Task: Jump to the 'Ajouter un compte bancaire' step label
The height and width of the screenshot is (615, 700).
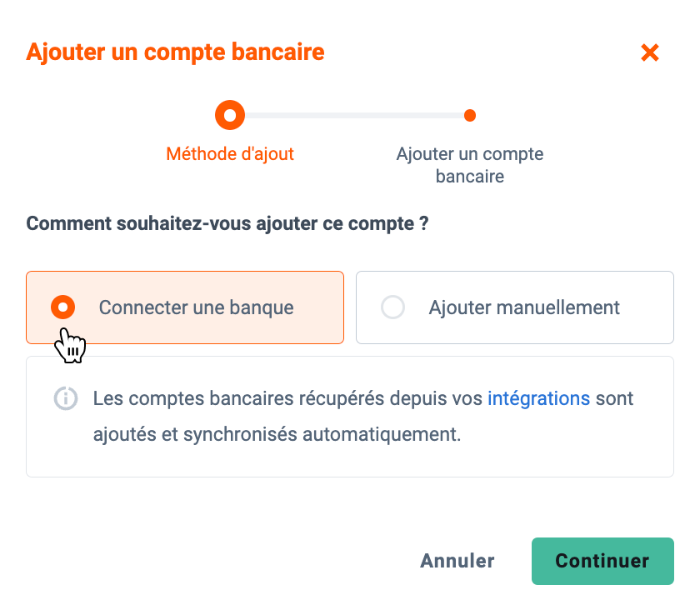Action: (470, 165)
